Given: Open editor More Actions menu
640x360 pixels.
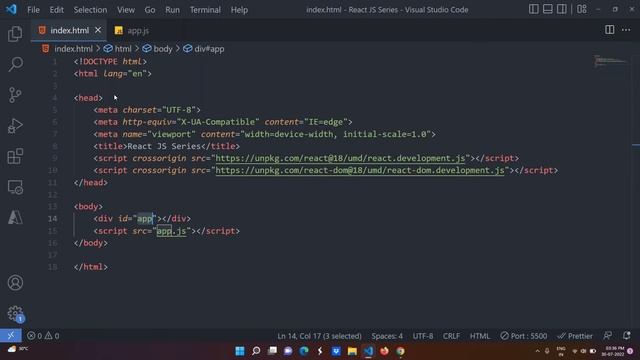Looking at the screenshot, I should click(626, 30).
